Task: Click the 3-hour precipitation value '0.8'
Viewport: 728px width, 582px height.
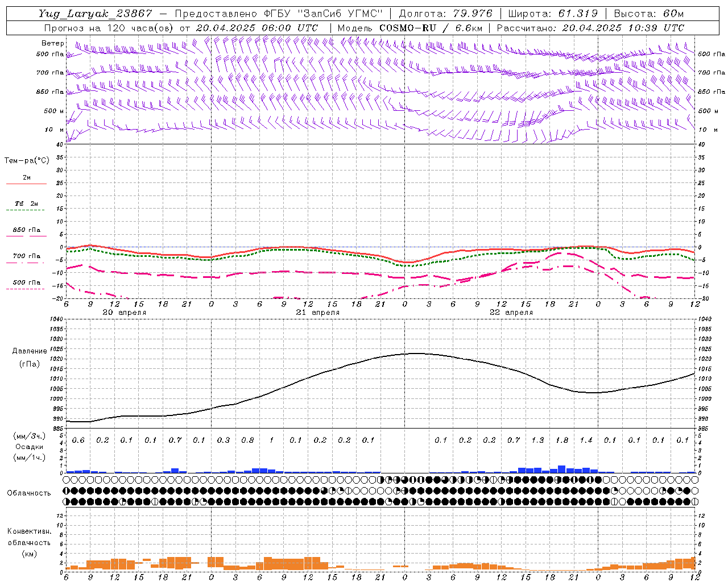Action: (247, 440)
